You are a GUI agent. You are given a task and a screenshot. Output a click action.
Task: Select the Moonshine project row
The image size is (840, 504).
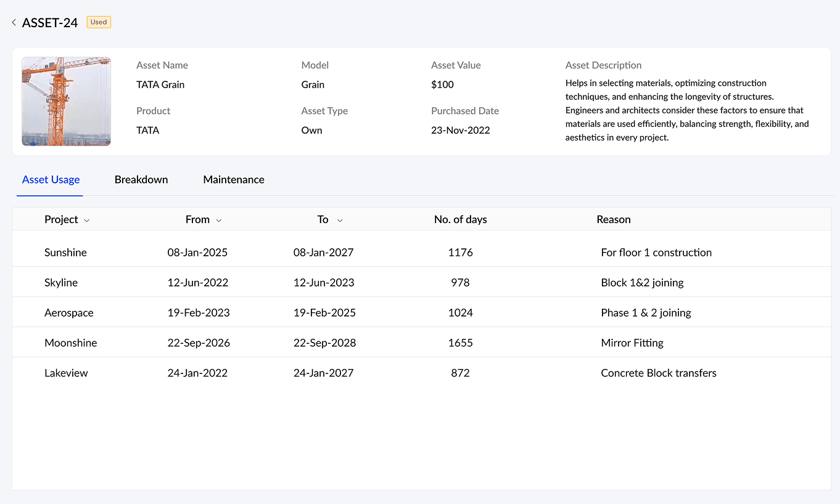(x=71, y=343)
